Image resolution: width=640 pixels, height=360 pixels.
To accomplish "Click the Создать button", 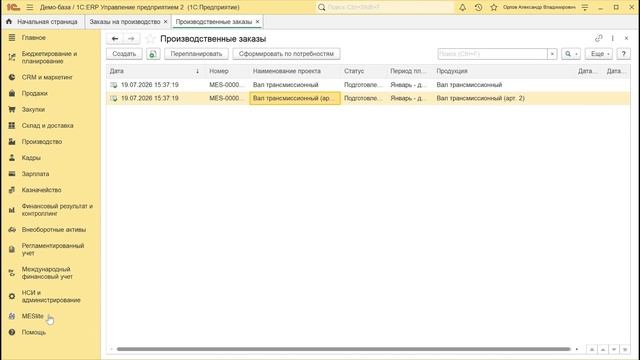I will (x=124, y=54).
